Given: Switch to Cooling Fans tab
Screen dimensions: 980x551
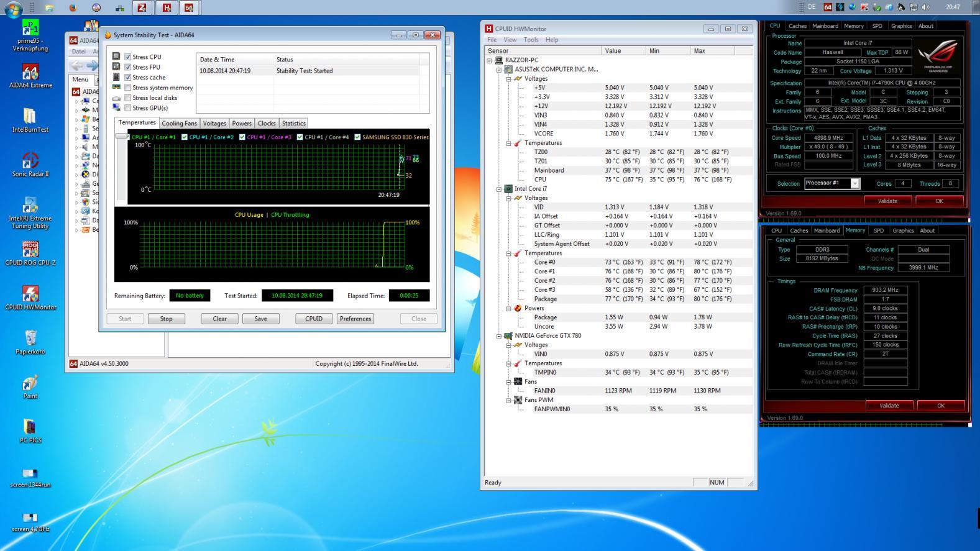Looking at the screenshot, I should pos(180,123).
